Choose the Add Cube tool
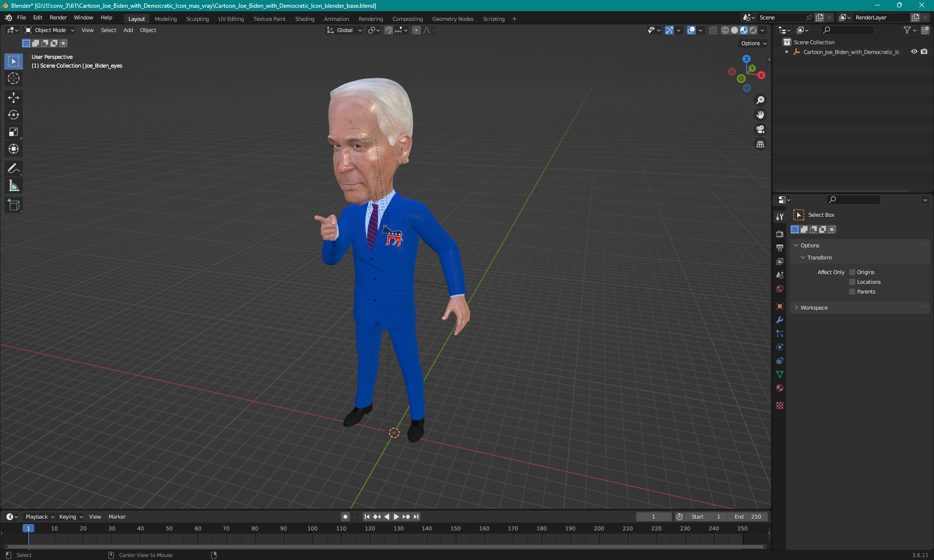This screenshot has height=560, width=934. (x=13, y=205)
